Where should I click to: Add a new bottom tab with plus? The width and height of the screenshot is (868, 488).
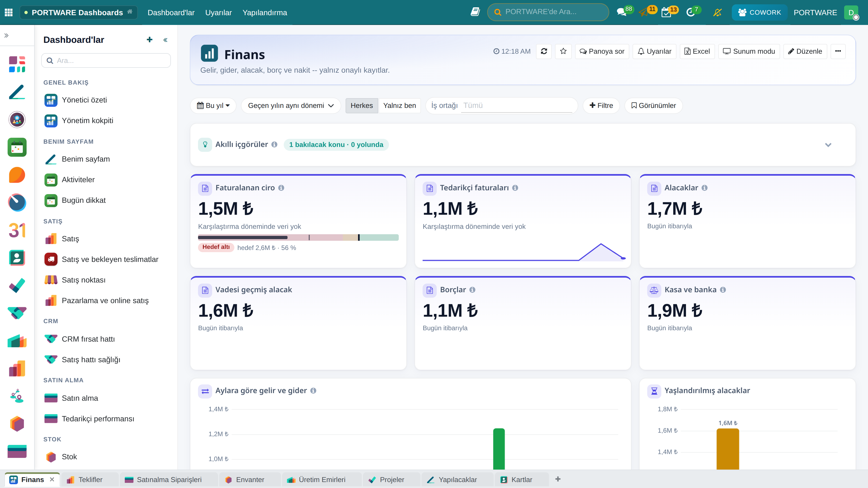click(x=558, y=479)
